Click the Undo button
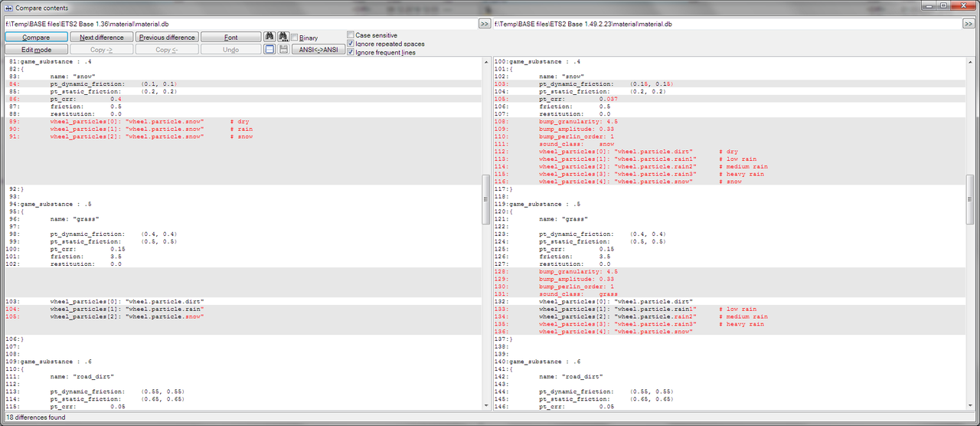Screen dimensions: 980x426 click(231, 49)
